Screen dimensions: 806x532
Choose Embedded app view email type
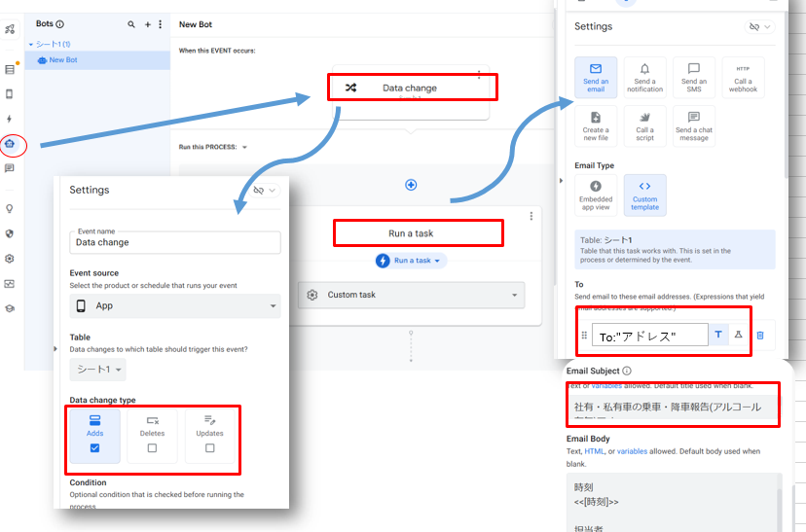pyautogui.click(x=596, y=195)
